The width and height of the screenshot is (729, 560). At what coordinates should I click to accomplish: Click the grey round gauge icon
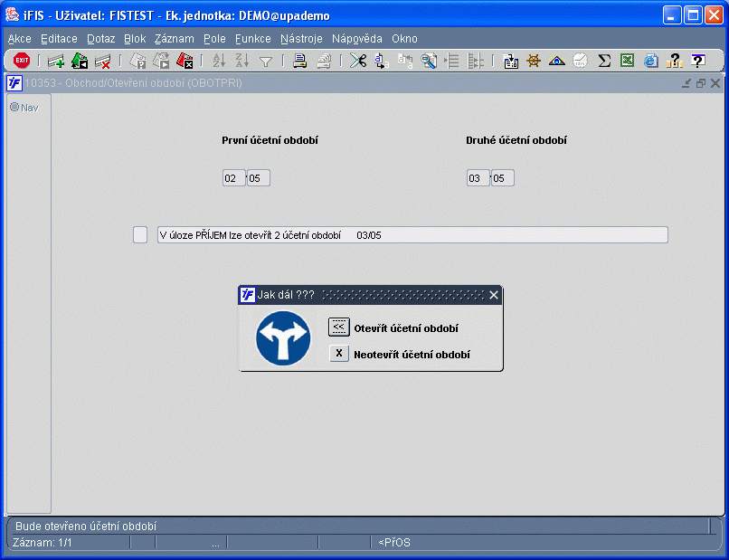[581, 61]
